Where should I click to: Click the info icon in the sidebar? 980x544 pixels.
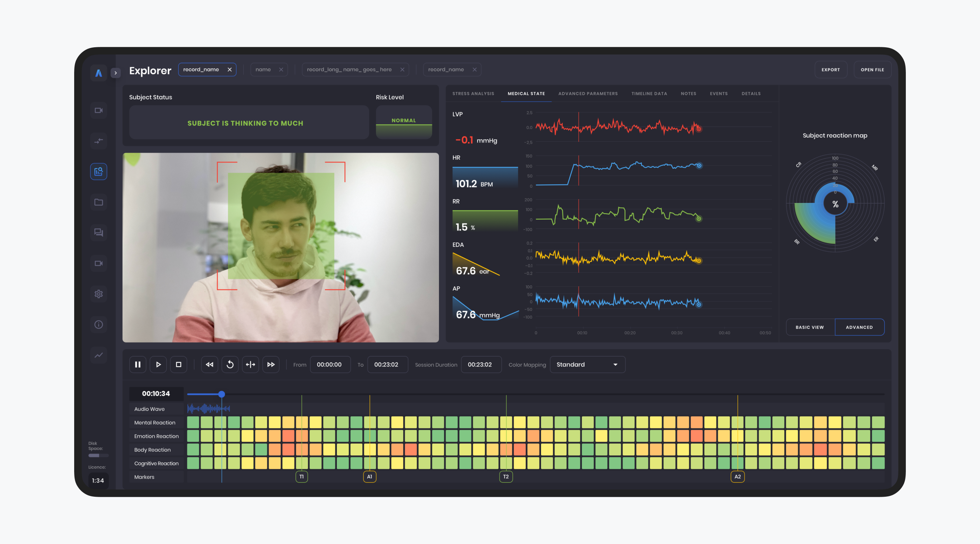tap(99, 324)
